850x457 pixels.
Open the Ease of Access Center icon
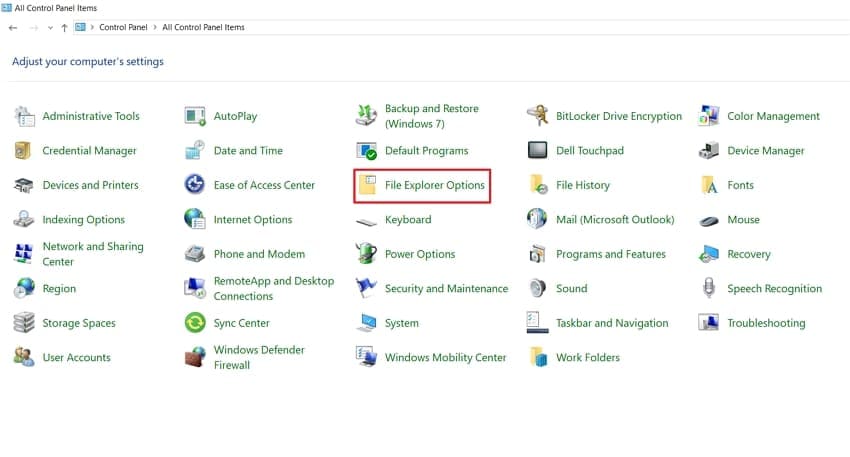coord(195,185)
